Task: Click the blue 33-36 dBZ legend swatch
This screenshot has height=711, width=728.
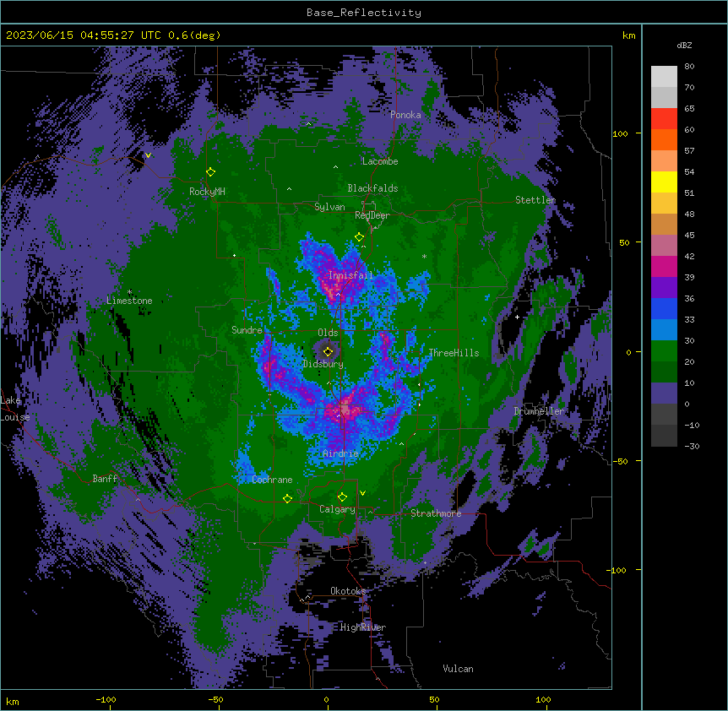Action: pos(664,308)
